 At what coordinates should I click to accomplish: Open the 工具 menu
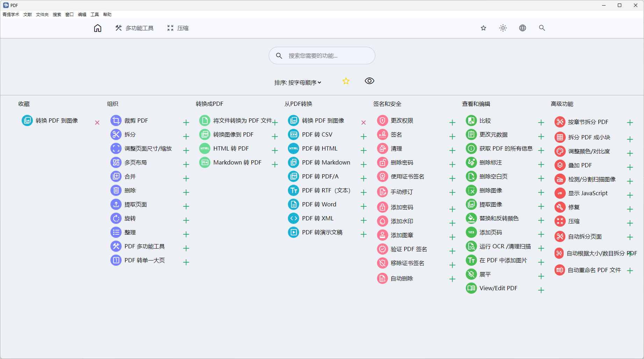point(95,15)
